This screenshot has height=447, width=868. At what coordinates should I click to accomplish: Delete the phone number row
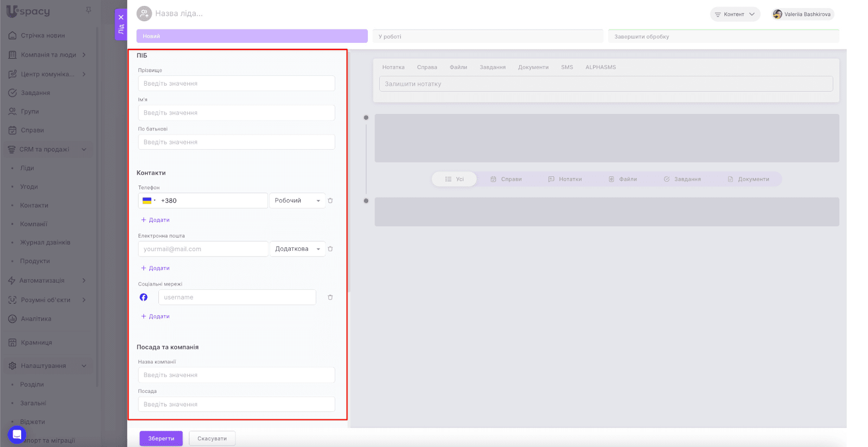pos(330,201)
